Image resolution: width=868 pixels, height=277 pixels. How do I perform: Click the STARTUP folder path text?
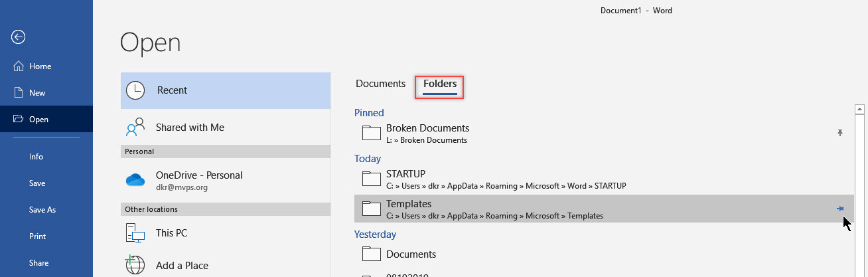[x=506, y=186]
